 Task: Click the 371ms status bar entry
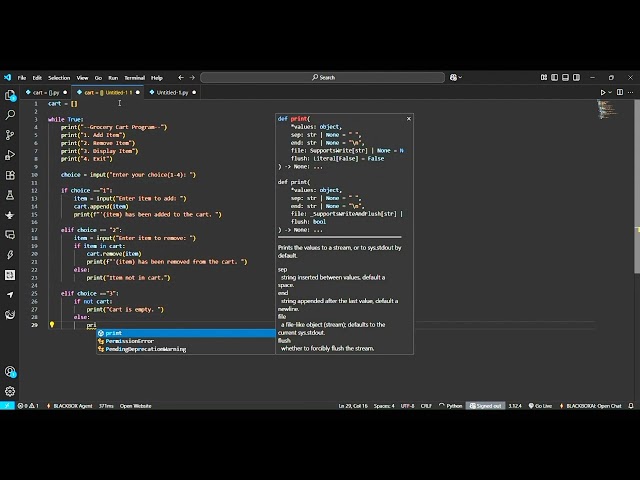tap(106, 406)
